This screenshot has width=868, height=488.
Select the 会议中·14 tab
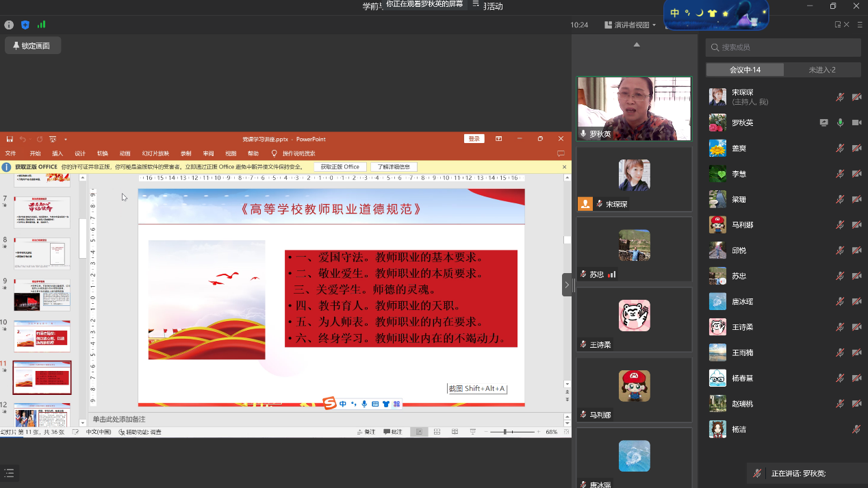745,70
